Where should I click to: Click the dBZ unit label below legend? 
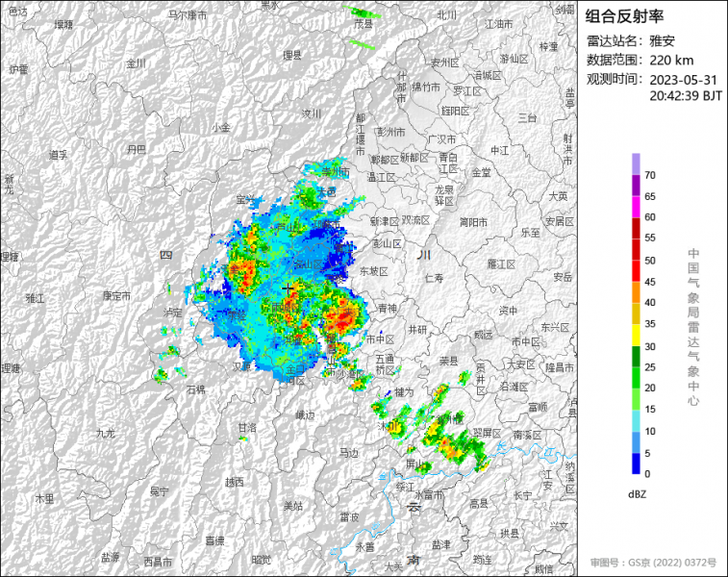637,494
